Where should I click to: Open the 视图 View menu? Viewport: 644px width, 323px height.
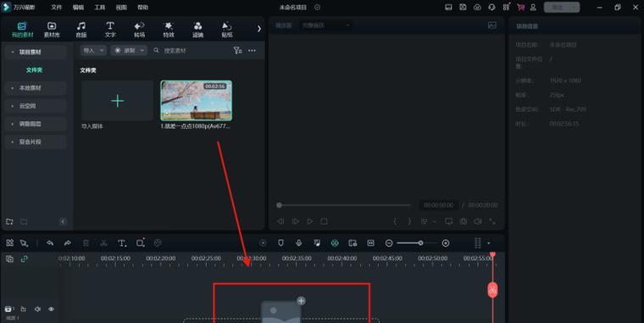coord(121,8)
